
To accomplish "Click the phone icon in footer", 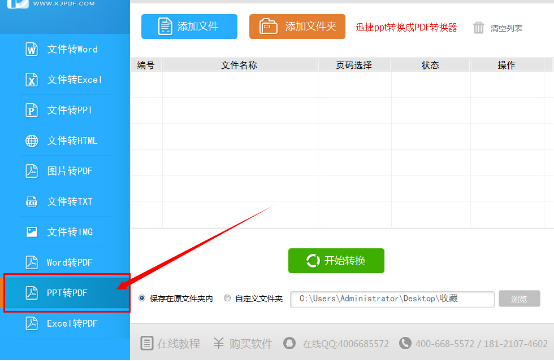I will click(405, 343).
